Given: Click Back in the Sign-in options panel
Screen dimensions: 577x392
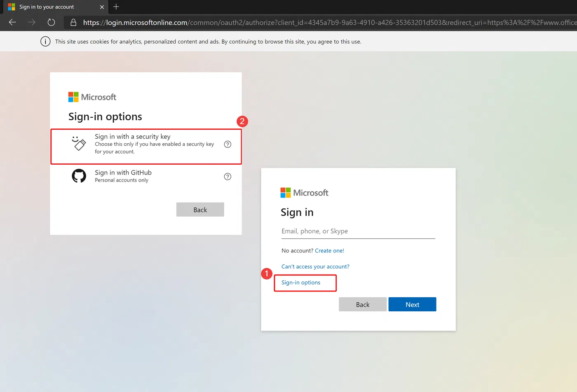Looking at the screenshot, I should [x=200, y=210].
